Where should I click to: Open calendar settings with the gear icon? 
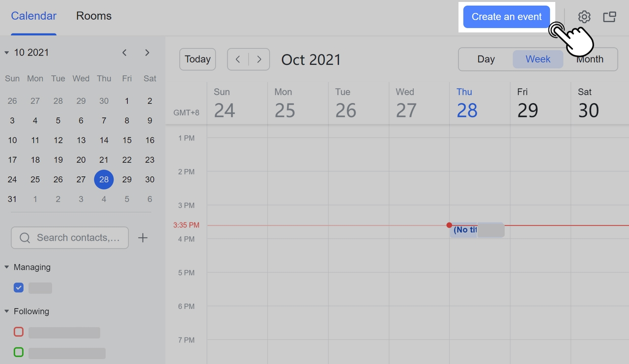point(584,16)
